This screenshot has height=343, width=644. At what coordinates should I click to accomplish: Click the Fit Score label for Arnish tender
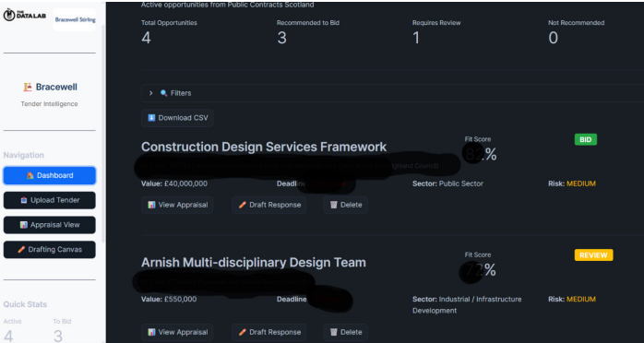(478, 254)
